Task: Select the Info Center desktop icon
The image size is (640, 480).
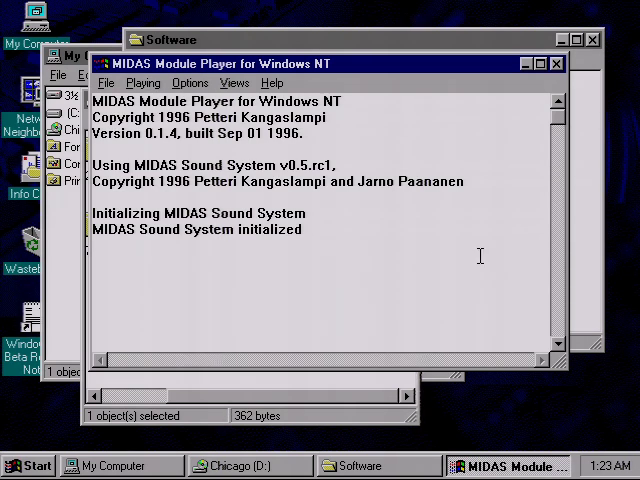Action: coord(31,168)
